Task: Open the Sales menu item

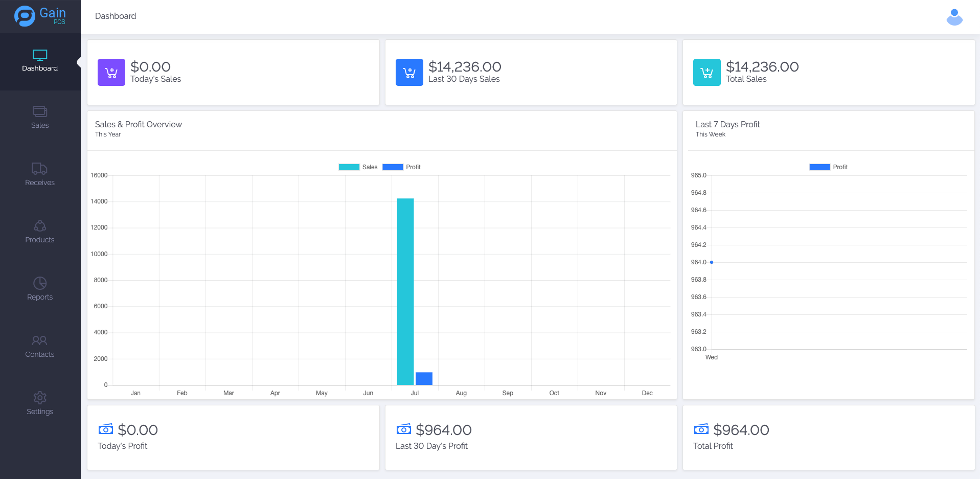Action: click(40, 119)
